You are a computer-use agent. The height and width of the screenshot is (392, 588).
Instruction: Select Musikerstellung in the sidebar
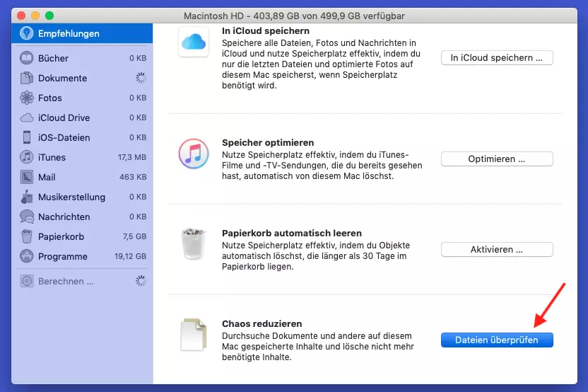click(82, 197)
